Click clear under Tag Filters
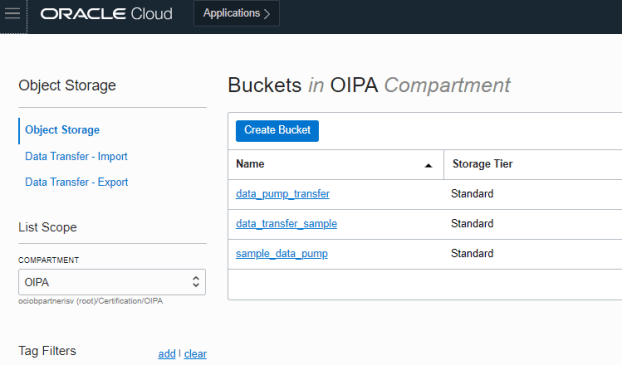Image resolution: width=622 pixels, height=365 pixels. pos(195,354)
